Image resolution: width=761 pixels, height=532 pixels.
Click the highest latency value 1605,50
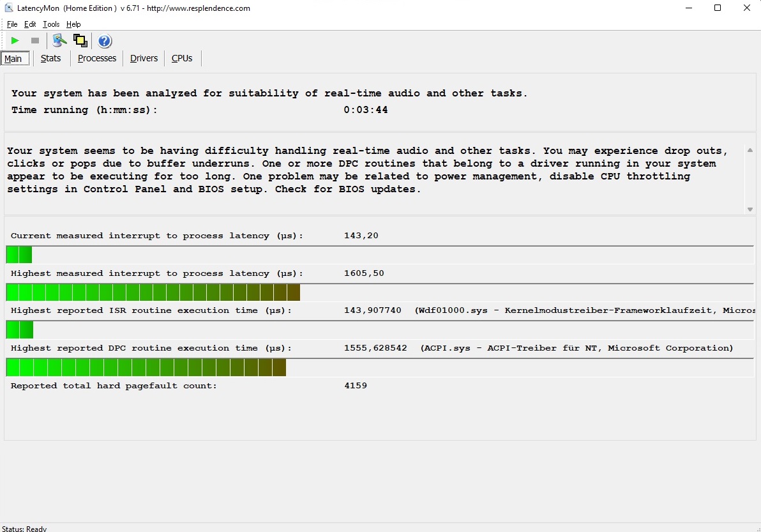click(364, 273)
